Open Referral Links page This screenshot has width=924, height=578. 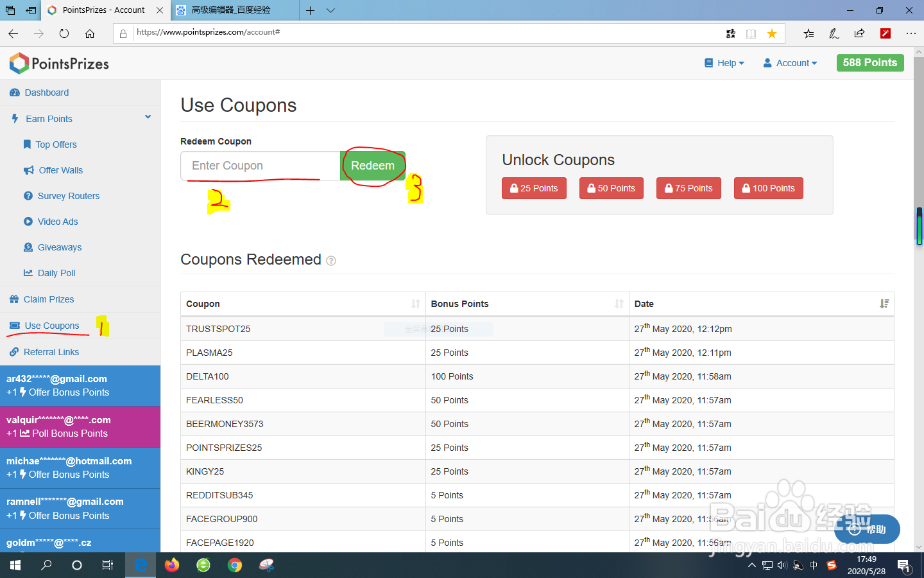44,352
